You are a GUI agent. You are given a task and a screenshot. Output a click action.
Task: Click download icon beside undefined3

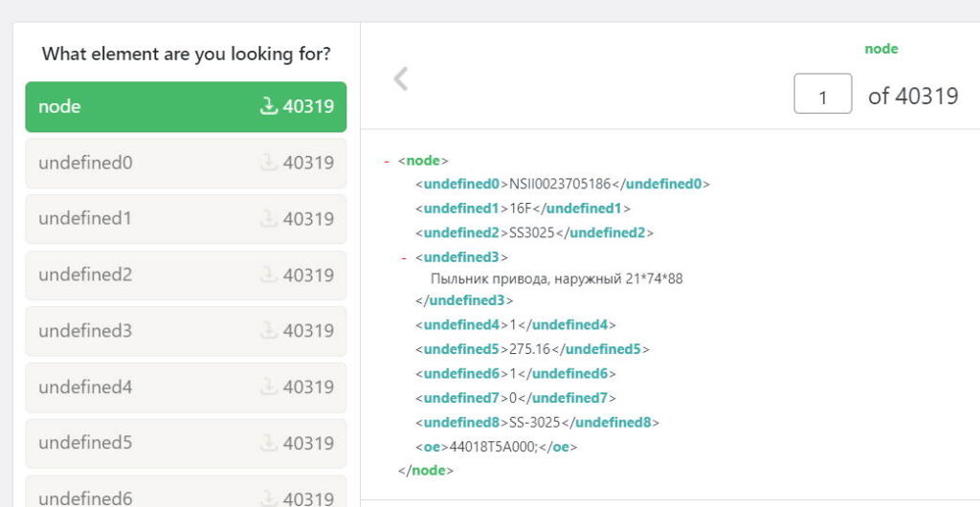tap(269, 331)
